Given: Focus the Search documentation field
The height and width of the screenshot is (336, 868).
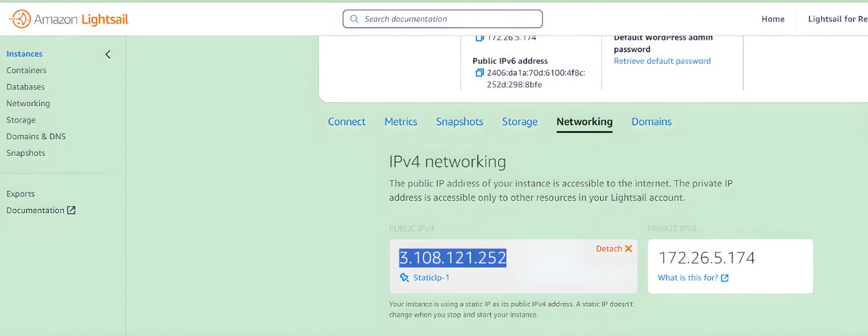Looking at the screenshot, I should pos(442,19).
